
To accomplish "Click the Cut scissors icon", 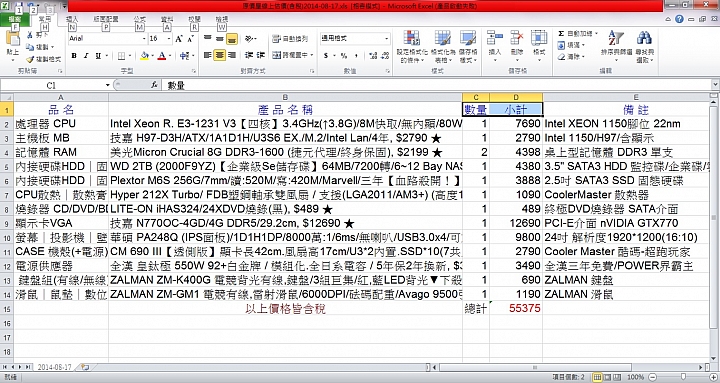I will coord(29,35).
